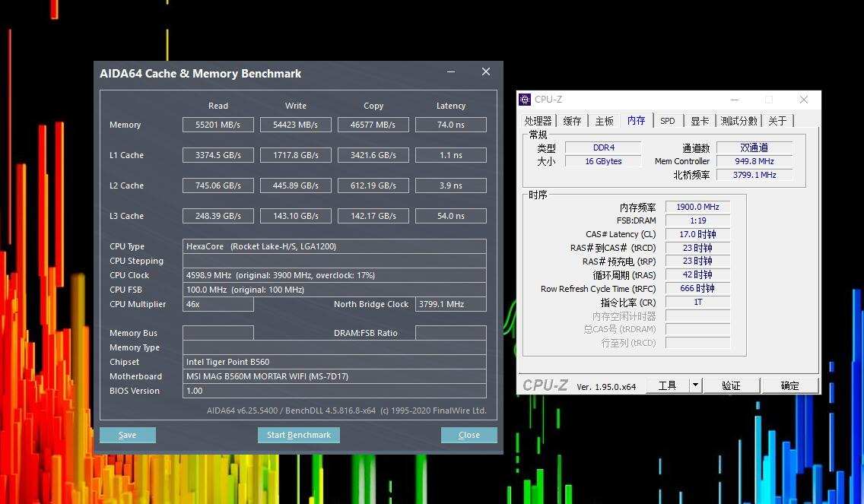Viewport: 864px width, 504px height.
Task: Show the 显卡 tab
Action: click(x=700, y=121)
